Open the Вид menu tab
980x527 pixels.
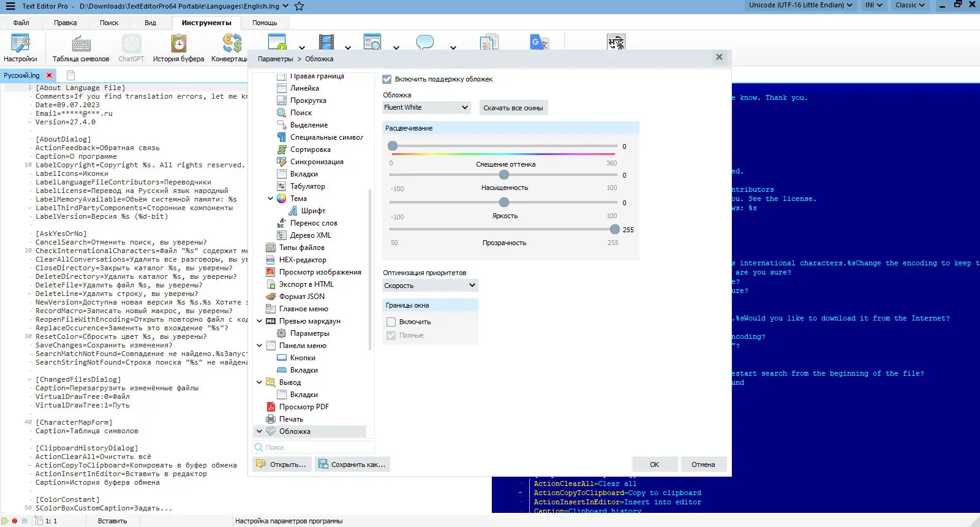(150, 23)
